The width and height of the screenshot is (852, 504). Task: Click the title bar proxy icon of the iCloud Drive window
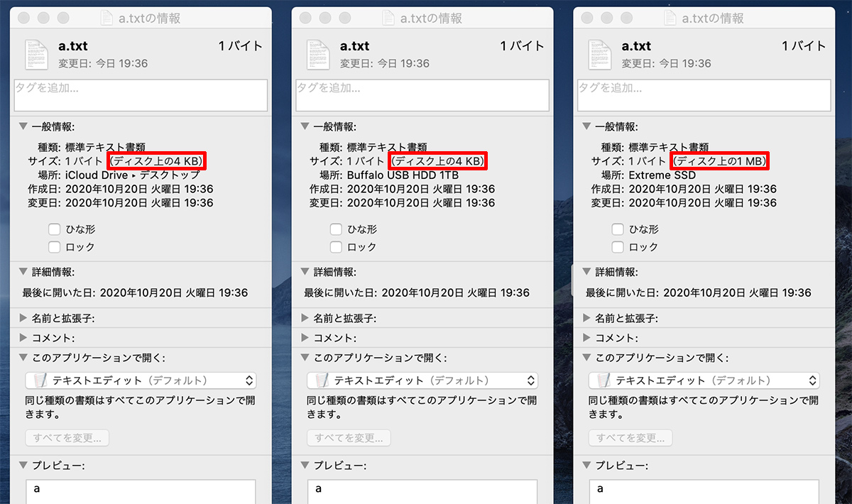106,18
